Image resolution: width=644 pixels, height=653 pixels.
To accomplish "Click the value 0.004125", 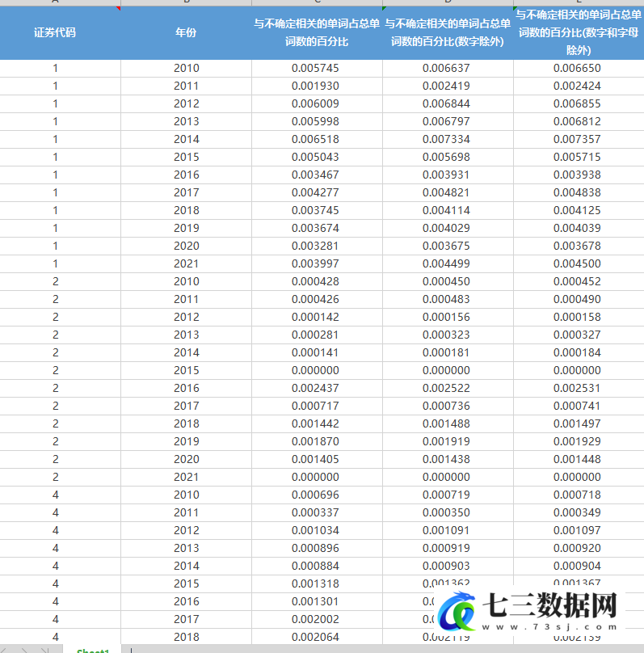I will pos(579,210).
